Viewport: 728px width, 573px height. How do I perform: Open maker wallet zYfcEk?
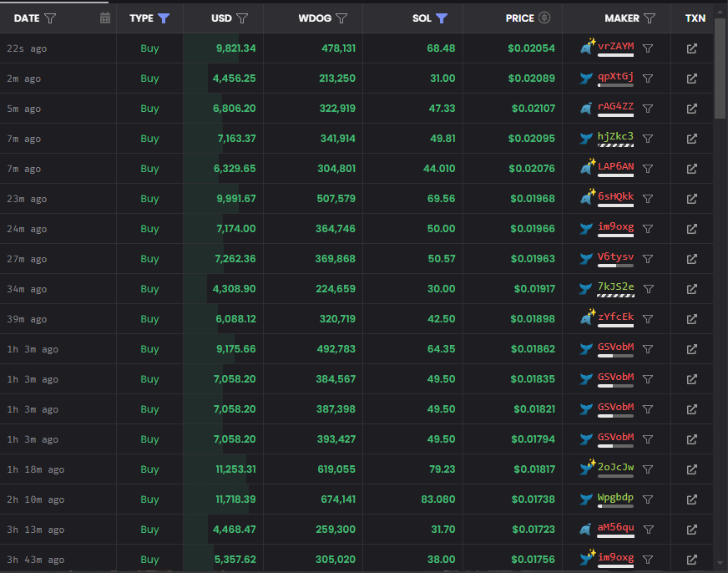point(615,317)
